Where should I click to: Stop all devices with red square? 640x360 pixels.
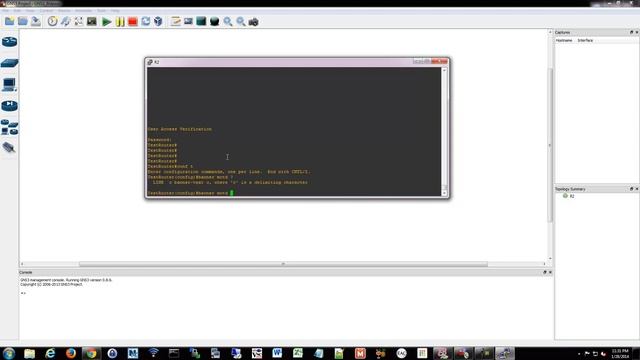point(133,21)
